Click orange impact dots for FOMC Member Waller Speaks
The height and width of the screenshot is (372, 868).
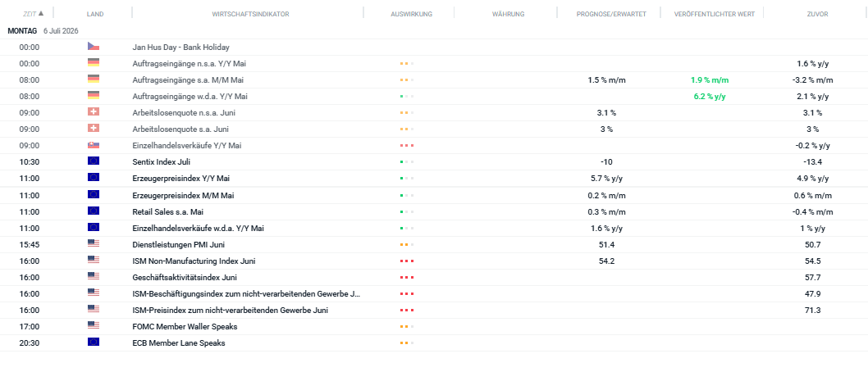(407, 327)
